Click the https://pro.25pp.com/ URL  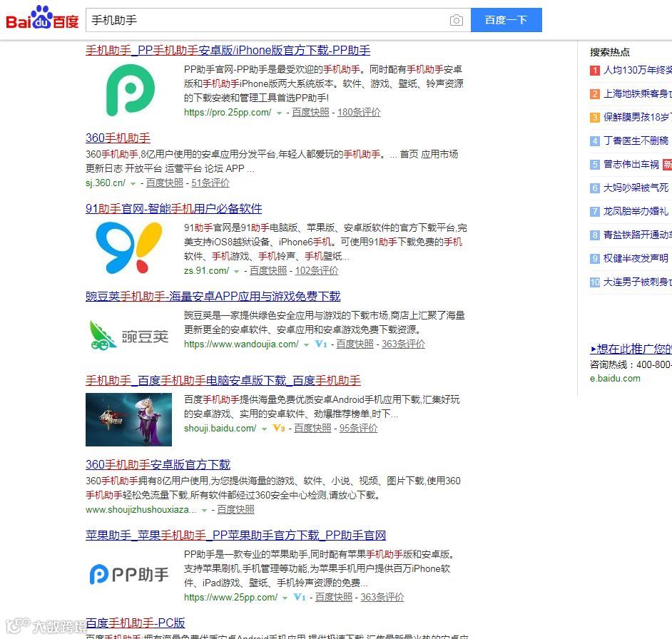(228, 112)
